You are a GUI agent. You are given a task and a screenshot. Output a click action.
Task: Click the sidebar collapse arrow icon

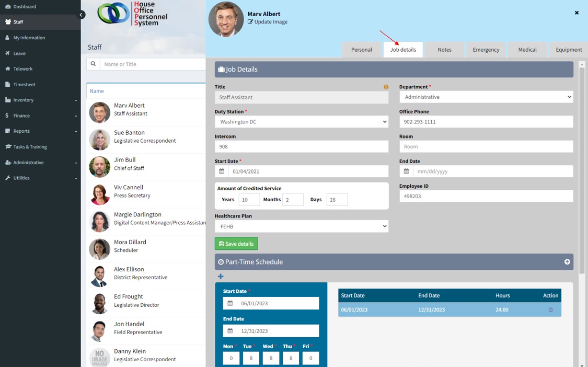[x=81, y=15]
